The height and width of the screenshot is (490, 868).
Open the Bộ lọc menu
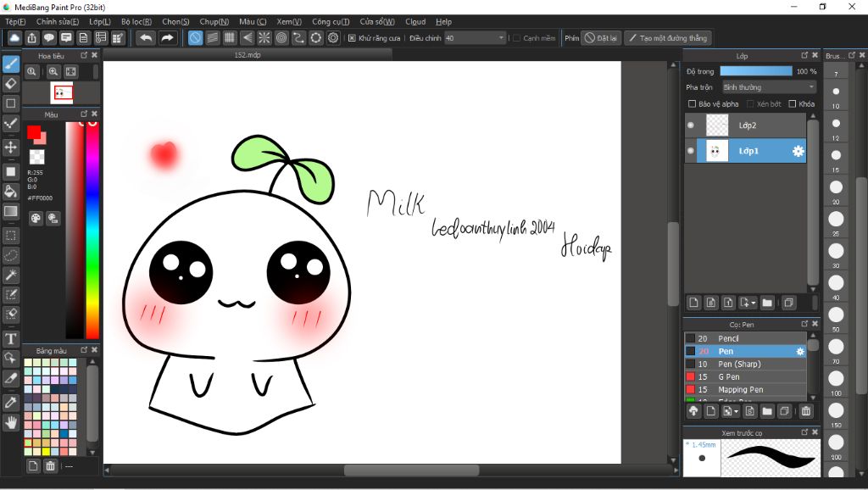136,21
